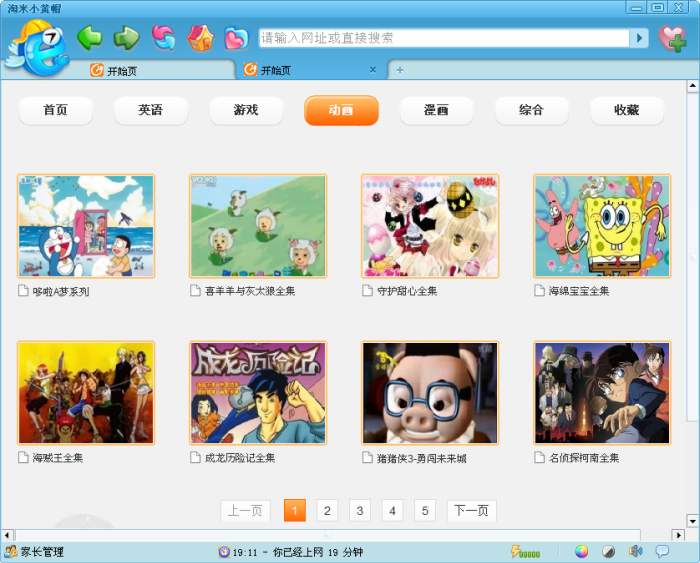
Task: Select the 漫画 category
Action: click(436, 110)
